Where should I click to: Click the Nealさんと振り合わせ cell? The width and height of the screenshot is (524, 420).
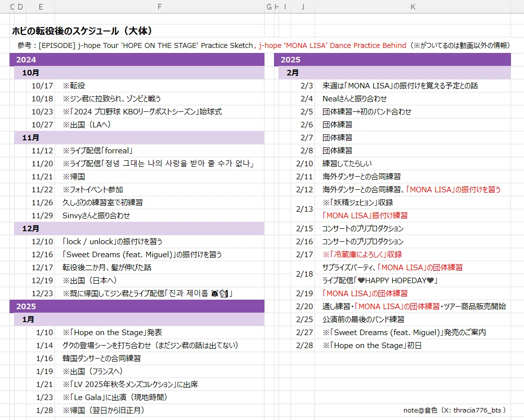coord(412,98)
